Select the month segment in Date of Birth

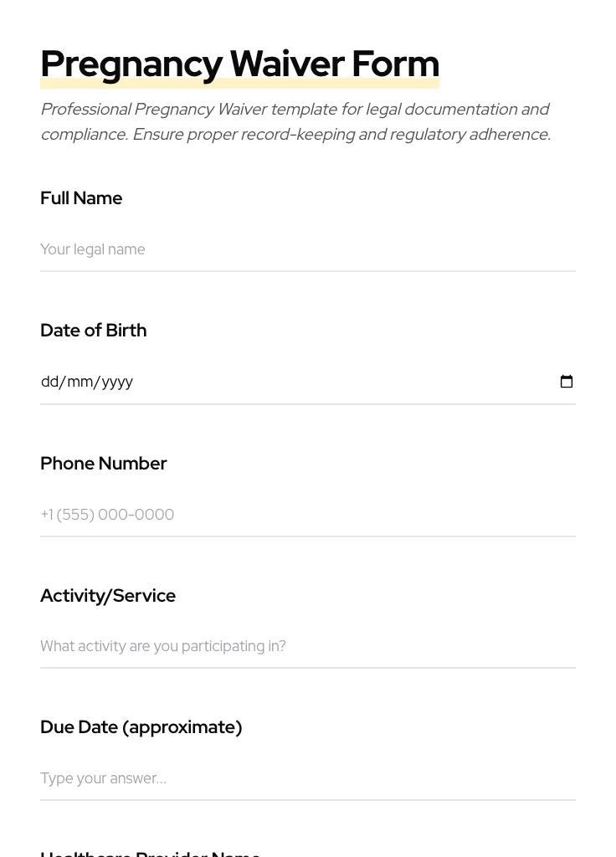(80, 382)
